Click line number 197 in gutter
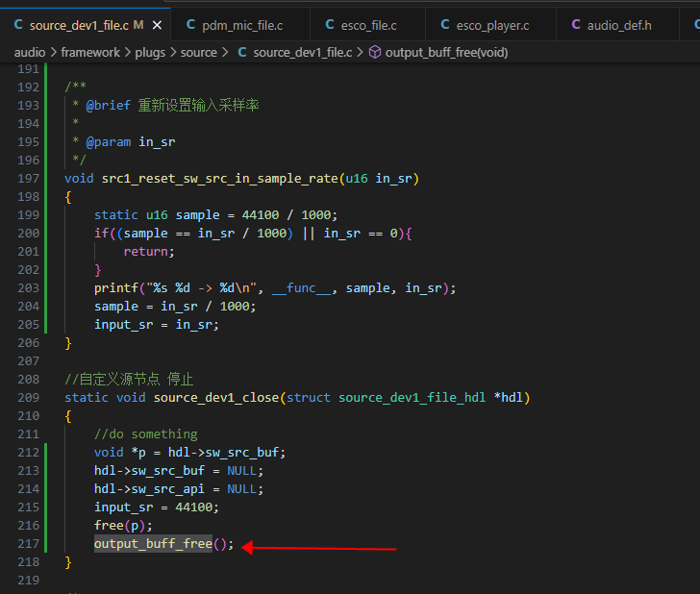Image resolution: width=700 pixels, height=594 pixels. click(29, 179)
